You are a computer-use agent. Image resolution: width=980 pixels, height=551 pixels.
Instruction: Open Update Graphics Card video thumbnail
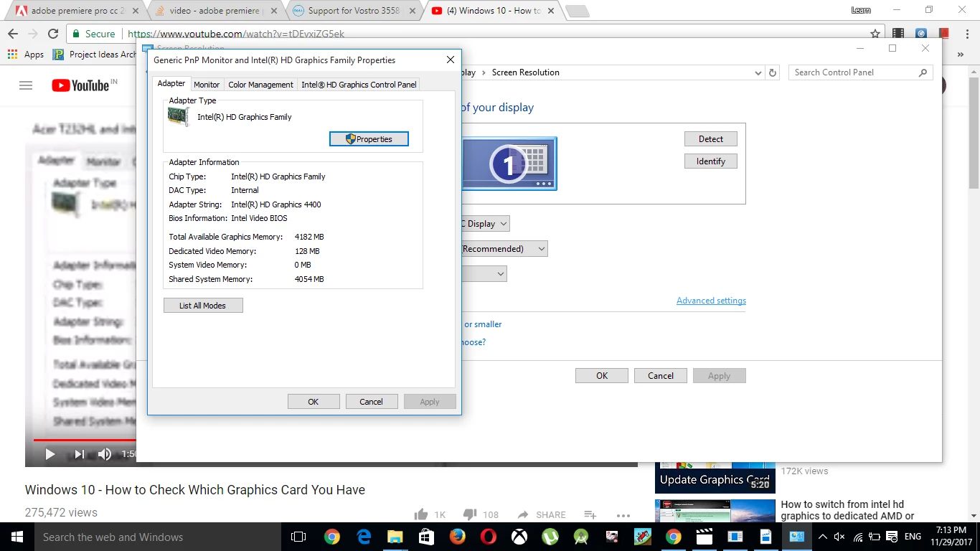coord(715,478)
